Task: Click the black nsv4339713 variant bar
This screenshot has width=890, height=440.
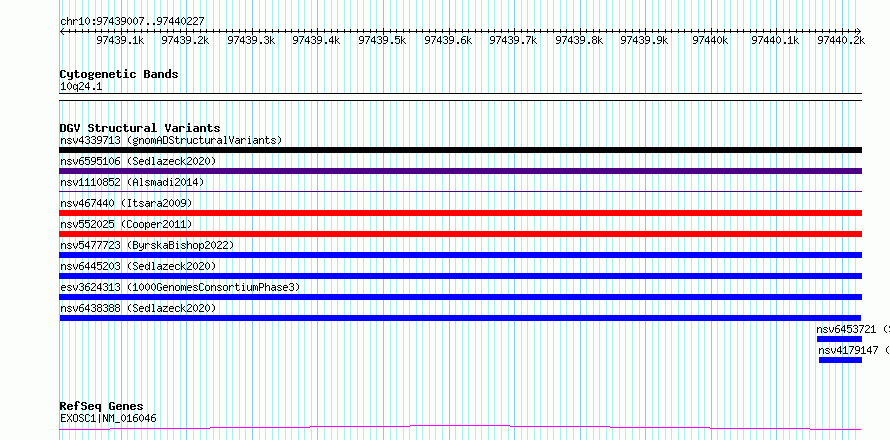Action: coord(461,150)
